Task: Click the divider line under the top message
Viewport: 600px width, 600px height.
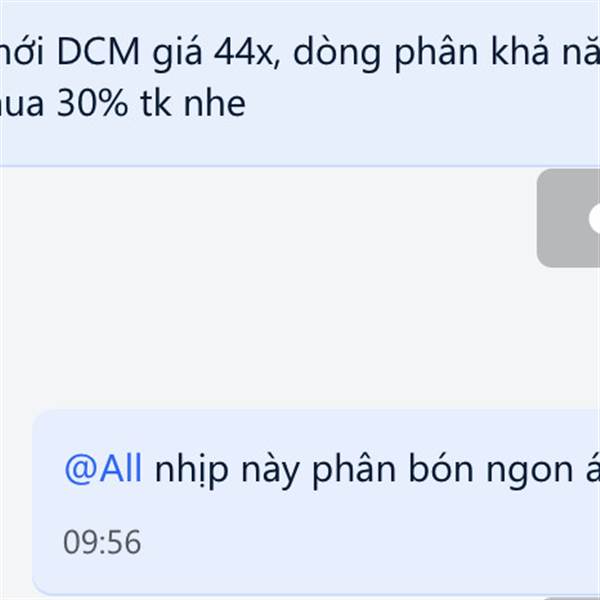Action: pos(300,166)
